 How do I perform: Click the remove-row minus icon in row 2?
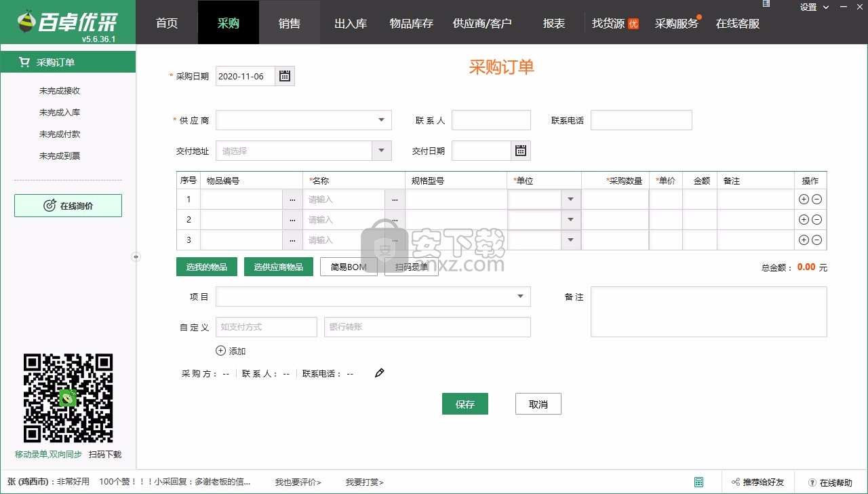pos(817,220)
